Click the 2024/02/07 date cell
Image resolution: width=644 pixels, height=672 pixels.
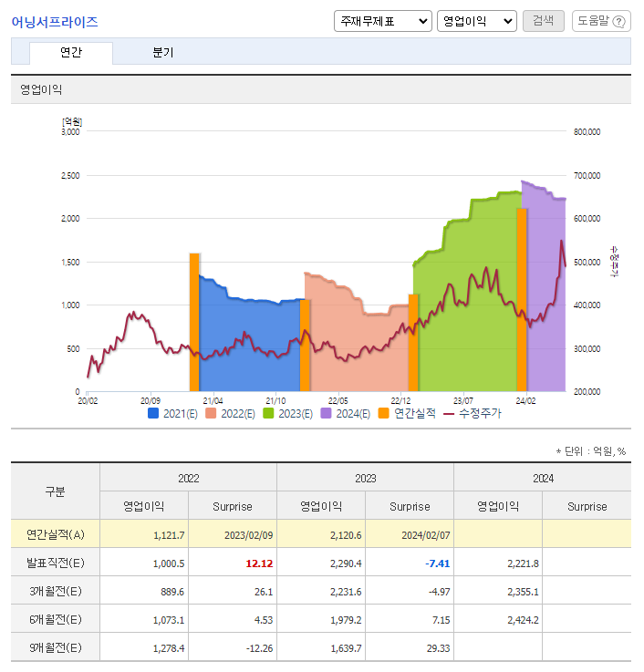click(410, 534)
